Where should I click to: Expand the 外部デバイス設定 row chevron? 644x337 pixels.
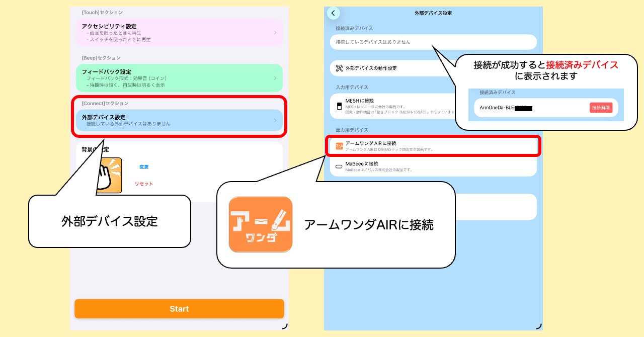[275, 120]
